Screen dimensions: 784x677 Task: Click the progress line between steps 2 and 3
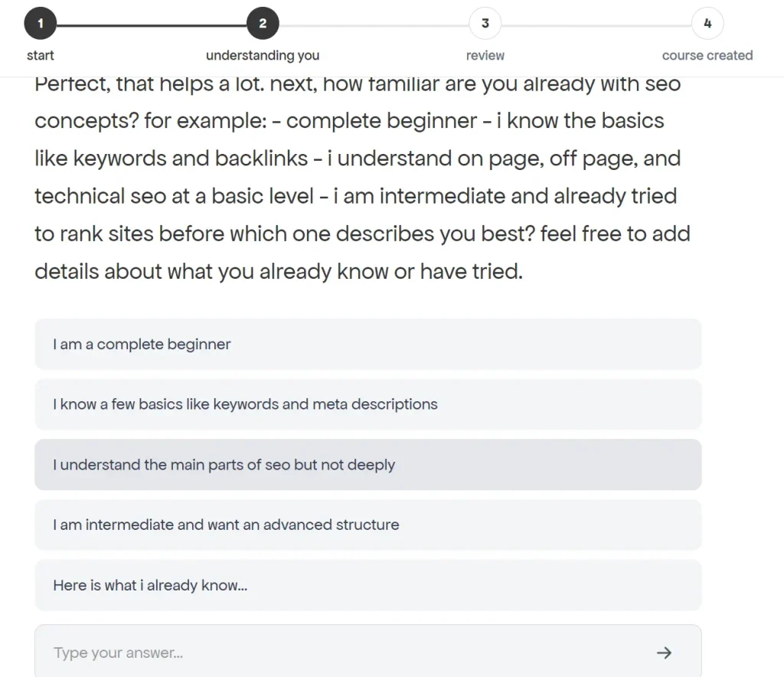(x=374, y=25)
